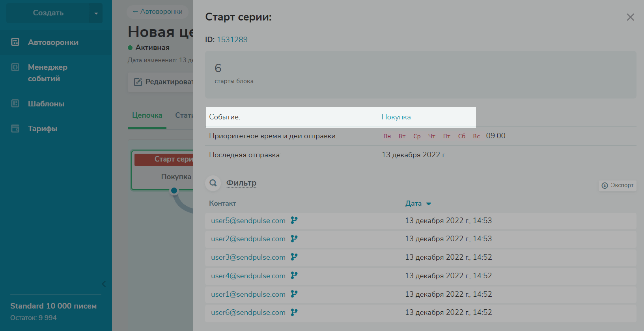Go back to Автоворонки list
The width and height of the screenshot is (644, 331).
(158, 12)
